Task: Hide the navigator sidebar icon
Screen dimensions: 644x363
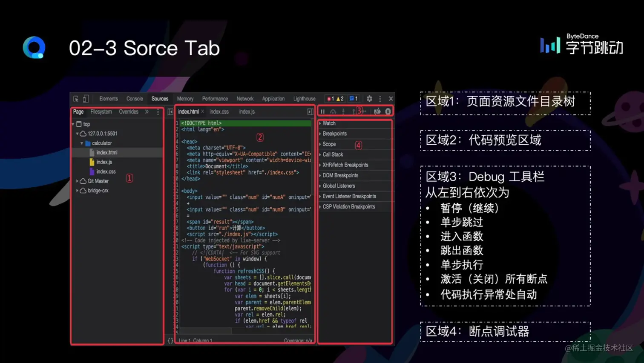Action: click(170, 112)
